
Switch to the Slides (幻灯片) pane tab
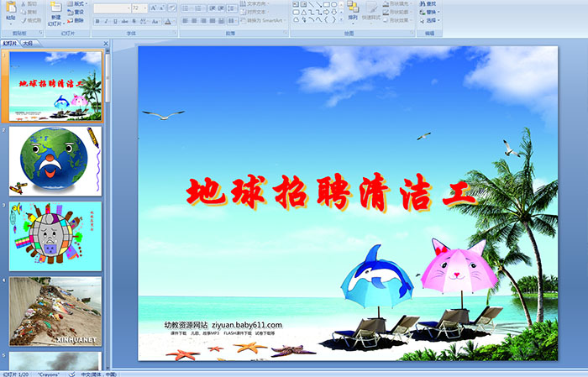pyautogui.click(x=10, y=44)
